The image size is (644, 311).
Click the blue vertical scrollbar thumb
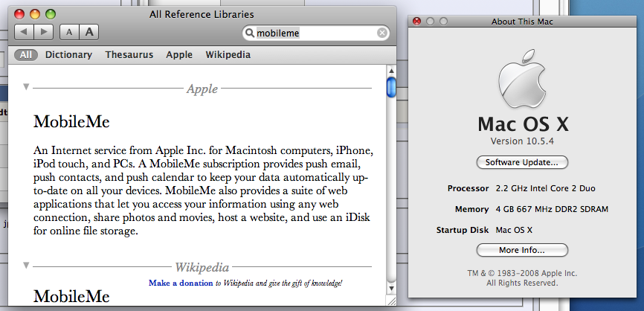pyautogui.click(x=391, y=87)
